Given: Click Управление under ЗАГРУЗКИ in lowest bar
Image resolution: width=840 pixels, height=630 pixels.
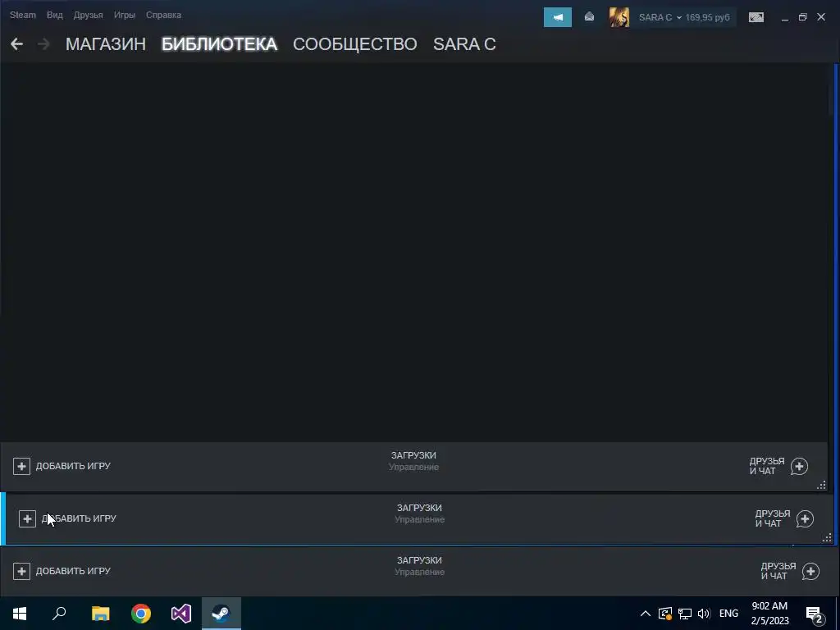Looking at the screenshot, I should coord(419,572).
